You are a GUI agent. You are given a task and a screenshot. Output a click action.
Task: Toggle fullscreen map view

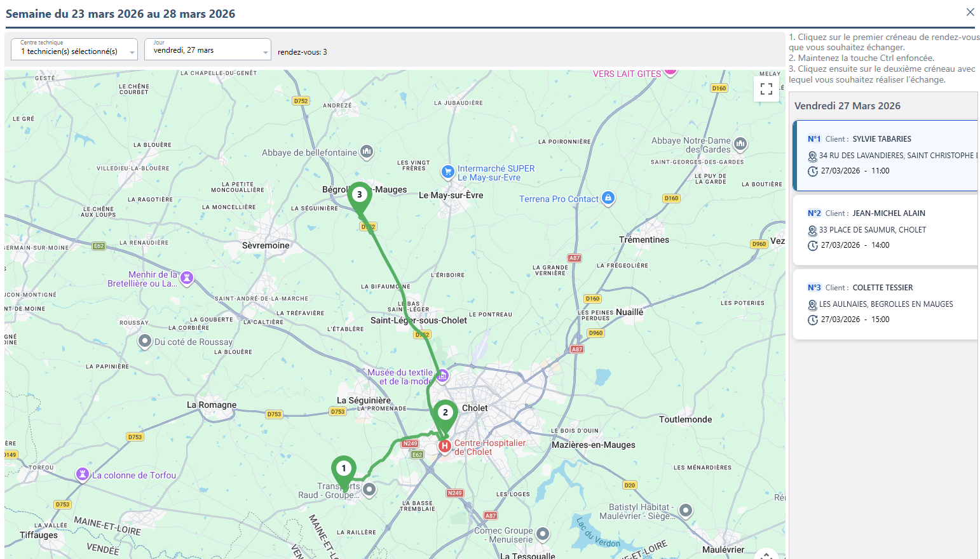766,89
